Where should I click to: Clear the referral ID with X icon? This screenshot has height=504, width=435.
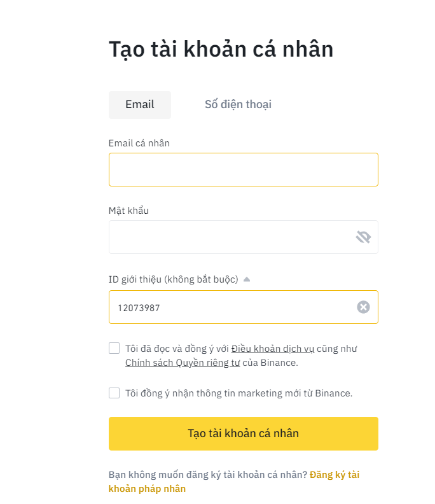pyautogui.click(x=363, y=307)
